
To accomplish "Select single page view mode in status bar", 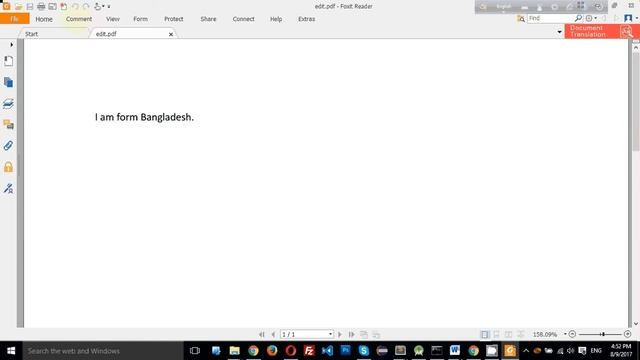I will 484,334.
